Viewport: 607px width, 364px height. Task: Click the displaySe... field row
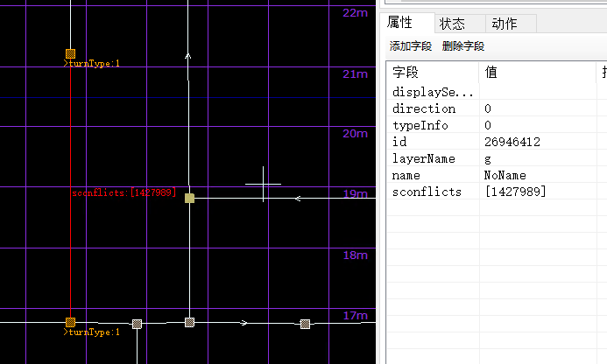[433, 92]
